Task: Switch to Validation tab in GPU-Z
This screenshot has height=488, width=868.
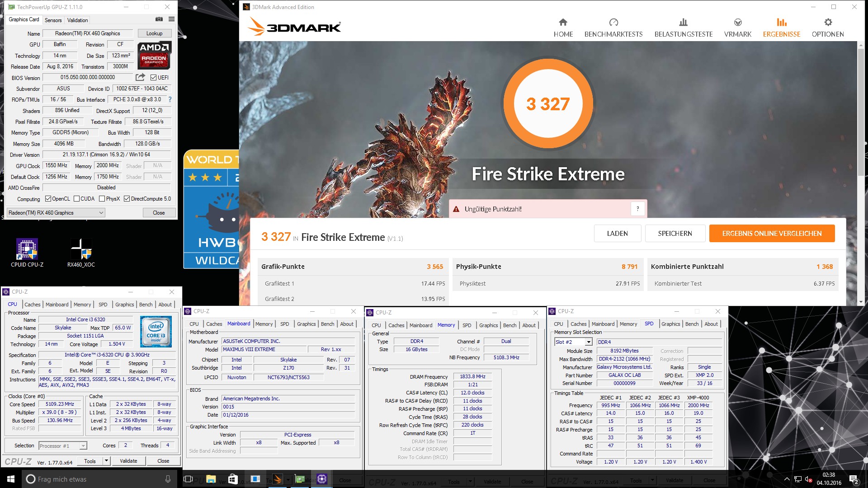Action: (x=77, y=20)
